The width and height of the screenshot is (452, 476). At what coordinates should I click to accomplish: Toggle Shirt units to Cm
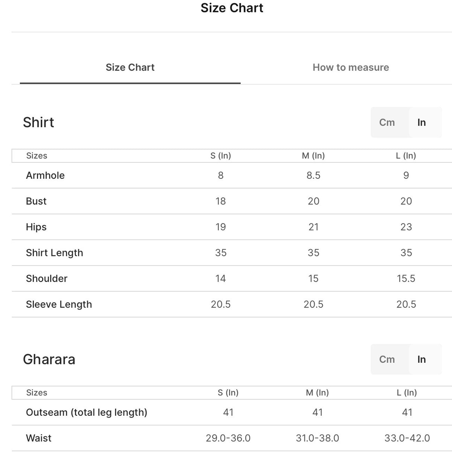(387, 122)
